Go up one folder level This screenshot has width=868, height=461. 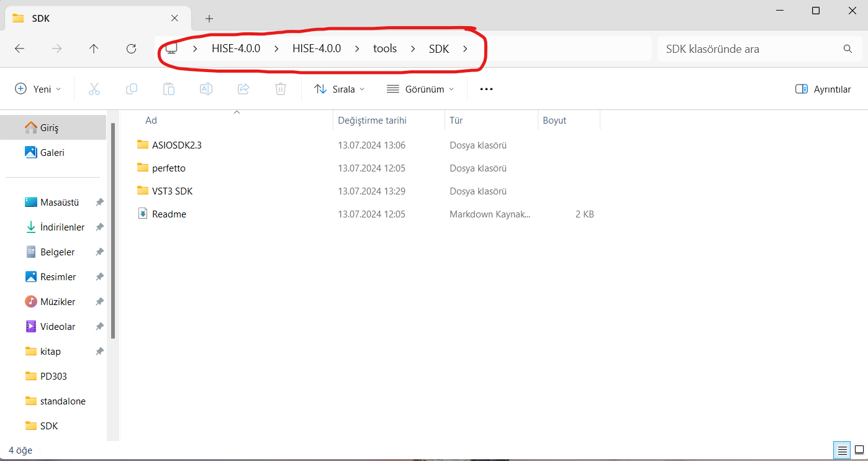point(94,48)
